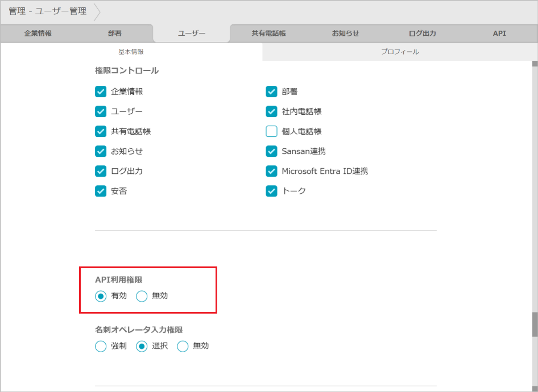Choose 強制 for 名刺オペレータ入力権限

click(x=101, y=346)
